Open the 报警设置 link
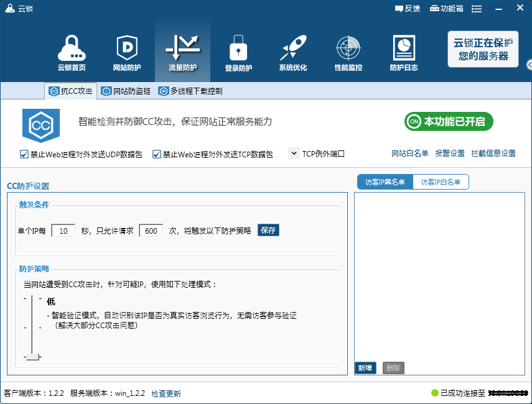532x404 pixels. coord(450,154)
